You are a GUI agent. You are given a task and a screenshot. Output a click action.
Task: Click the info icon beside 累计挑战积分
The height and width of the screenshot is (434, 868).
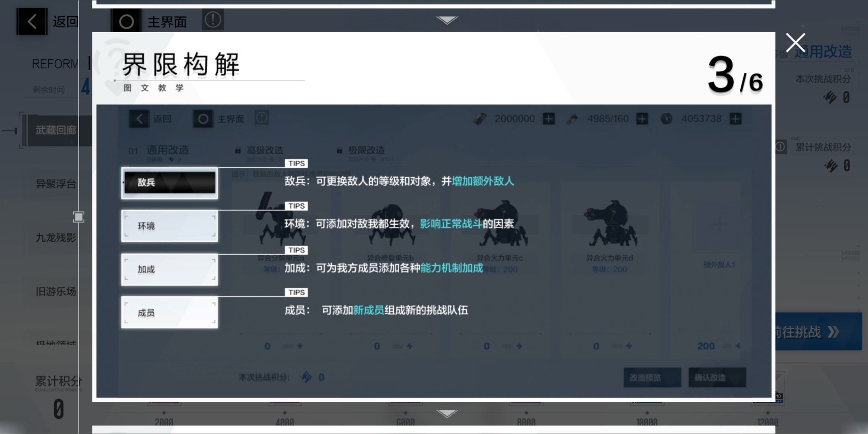point(780,147)
